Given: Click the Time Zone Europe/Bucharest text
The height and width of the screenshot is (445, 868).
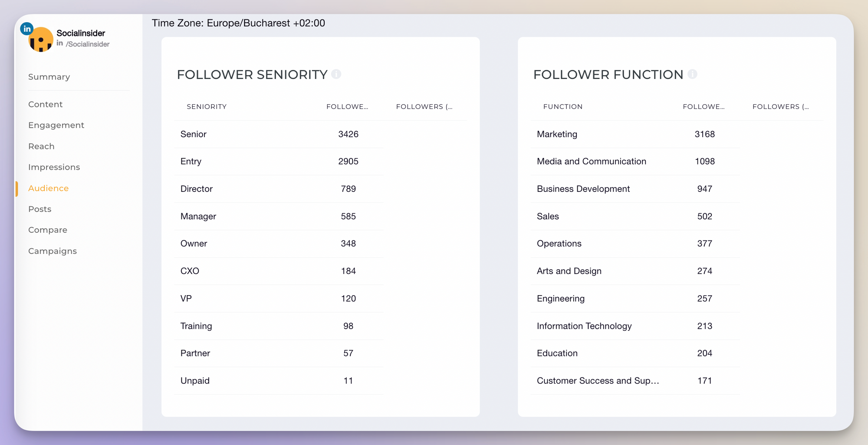Looking at the screenshot, I should click(x=238, y=23).
